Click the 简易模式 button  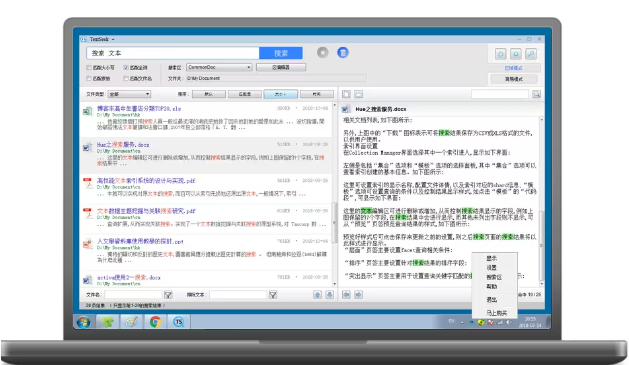pyautogui.click(x=513, y=79)
